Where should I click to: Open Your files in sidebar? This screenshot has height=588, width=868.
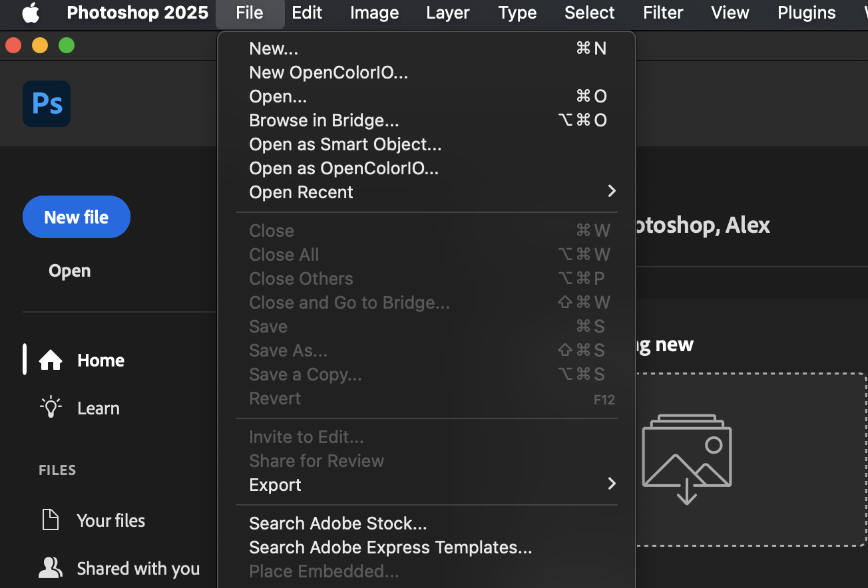click(x=110, y=520)
